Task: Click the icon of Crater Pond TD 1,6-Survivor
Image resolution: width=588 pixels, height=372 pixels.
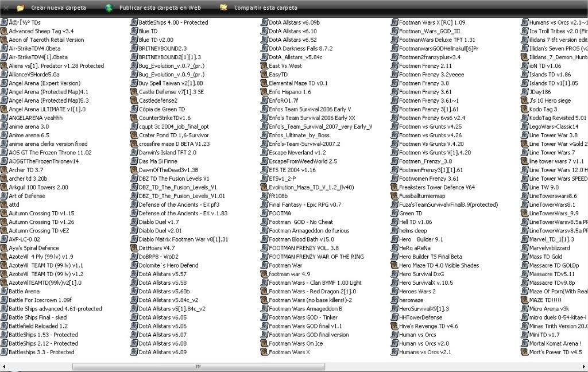Action: click(134, 135)
